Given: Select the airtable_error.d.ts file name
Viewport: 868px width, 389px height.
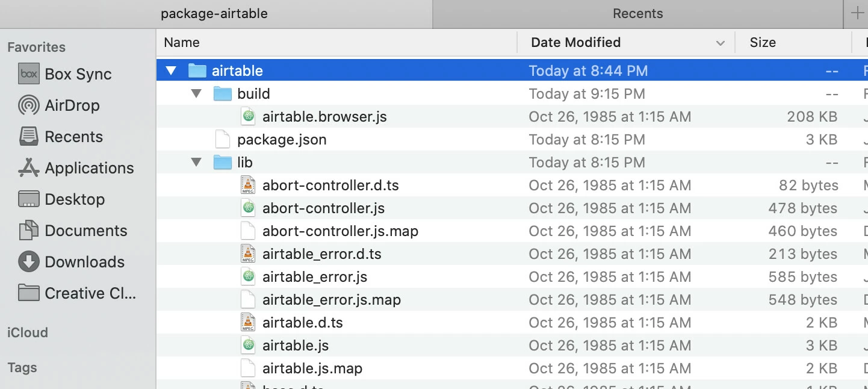Looking at the screenshot, I should 322,254.
